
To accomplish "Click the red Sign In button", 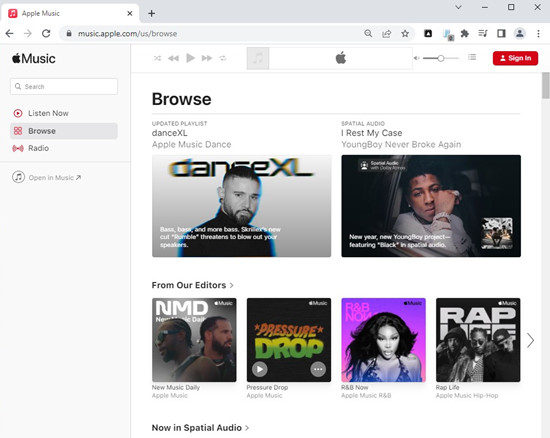I will [515, 58].
